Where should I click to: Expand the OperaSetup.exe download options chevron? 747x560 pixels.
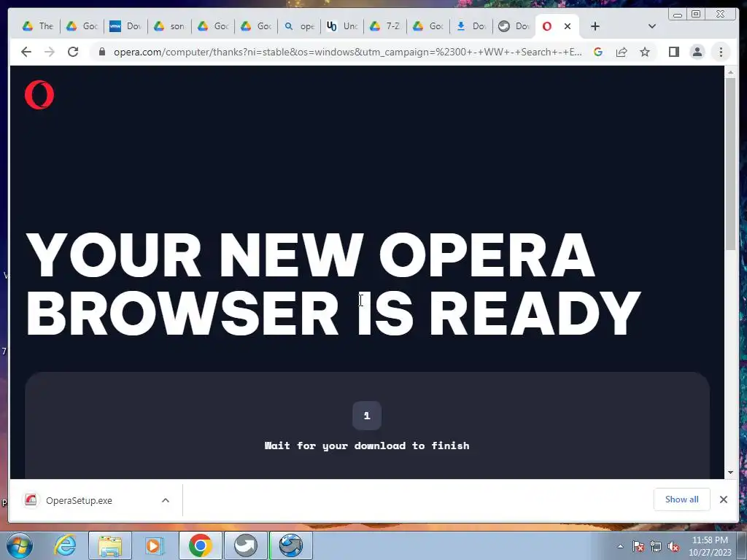coord(166,500)
